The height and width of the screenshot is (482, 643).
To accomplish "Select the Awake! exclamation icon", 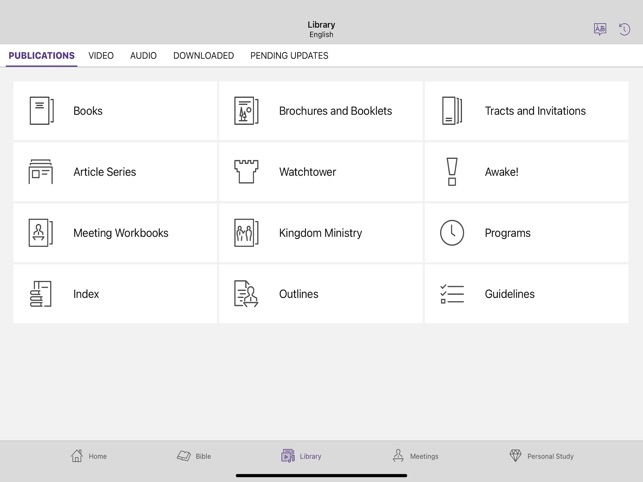I will (452, 171).
